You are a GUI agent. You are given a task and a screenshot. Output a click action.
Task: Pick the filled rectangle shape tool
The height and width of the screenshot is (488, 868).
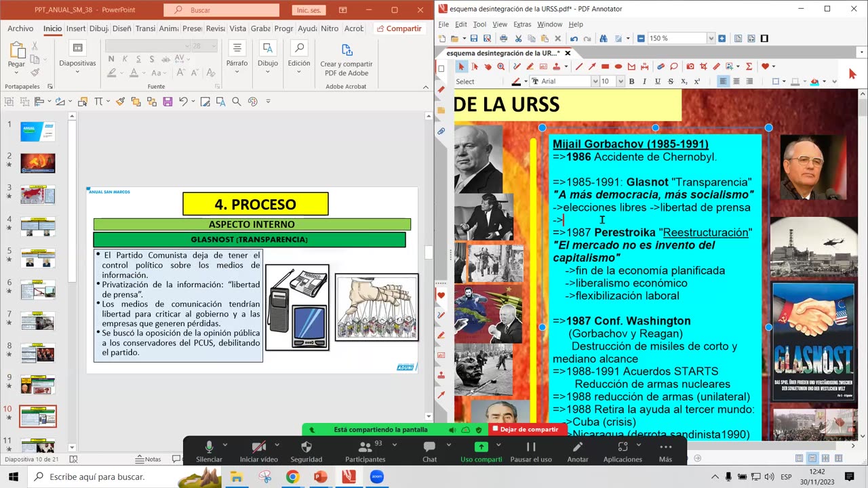605,66
